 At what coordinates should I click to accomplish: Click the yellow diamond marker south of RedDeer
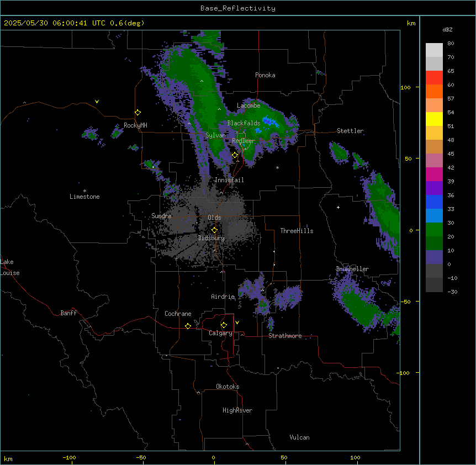coord(235,155)
